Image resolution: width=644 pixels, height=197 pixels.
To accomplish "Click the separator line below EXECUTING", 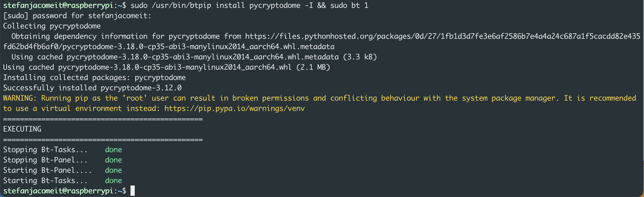I will click(103, 140).
